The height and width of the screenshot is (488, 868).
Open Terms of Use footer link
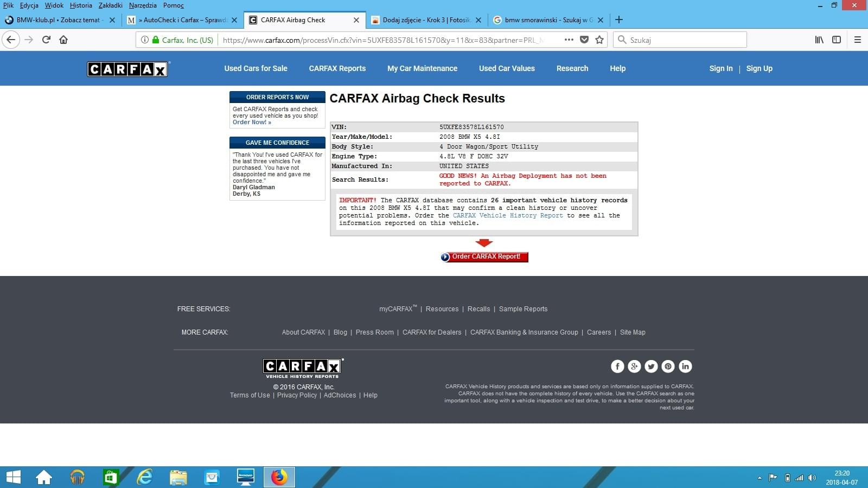(x=250, y=395)
